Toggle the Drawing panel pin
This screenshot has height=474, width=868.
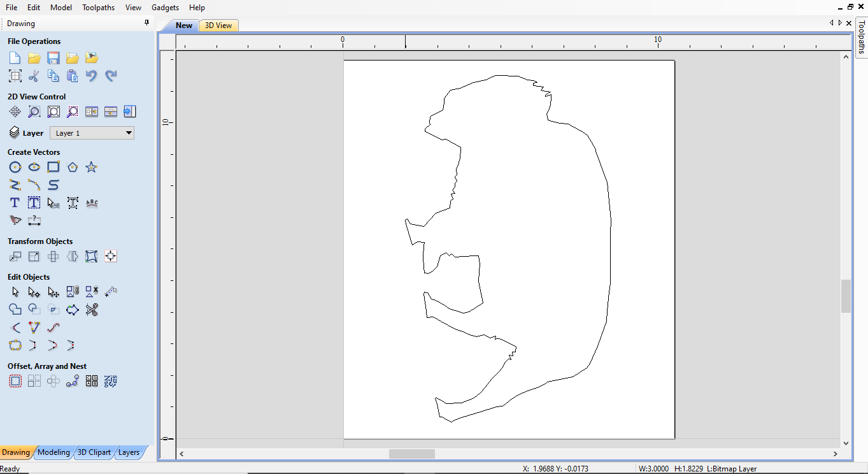[147, 23]
